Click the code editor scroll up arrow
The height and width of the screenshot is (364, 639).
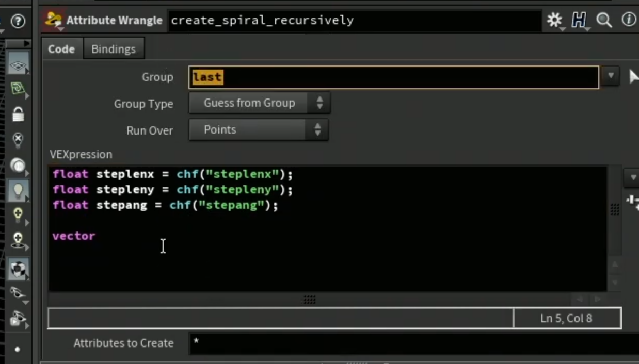point(614,264)
